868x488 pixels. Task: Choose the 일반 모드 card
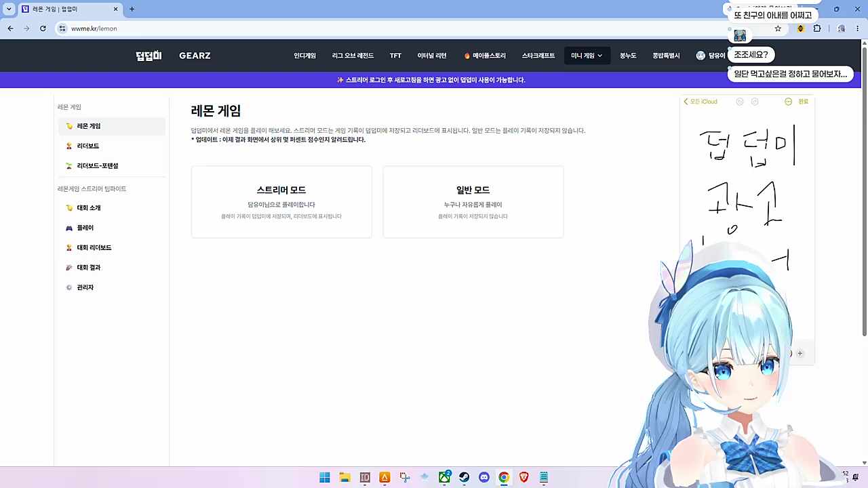point(473,202)
